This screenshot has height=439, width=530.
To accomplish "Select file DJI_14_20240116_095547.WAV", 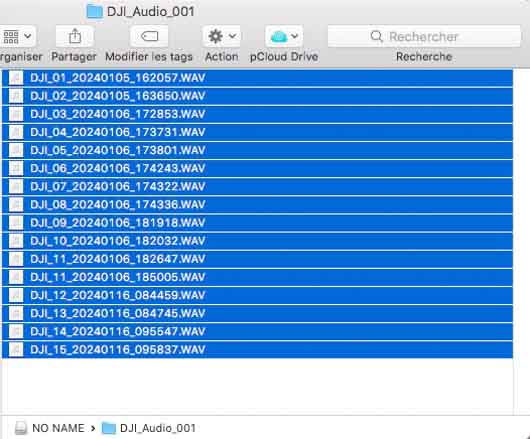I will pyautogui.click(x=257, y=332).
